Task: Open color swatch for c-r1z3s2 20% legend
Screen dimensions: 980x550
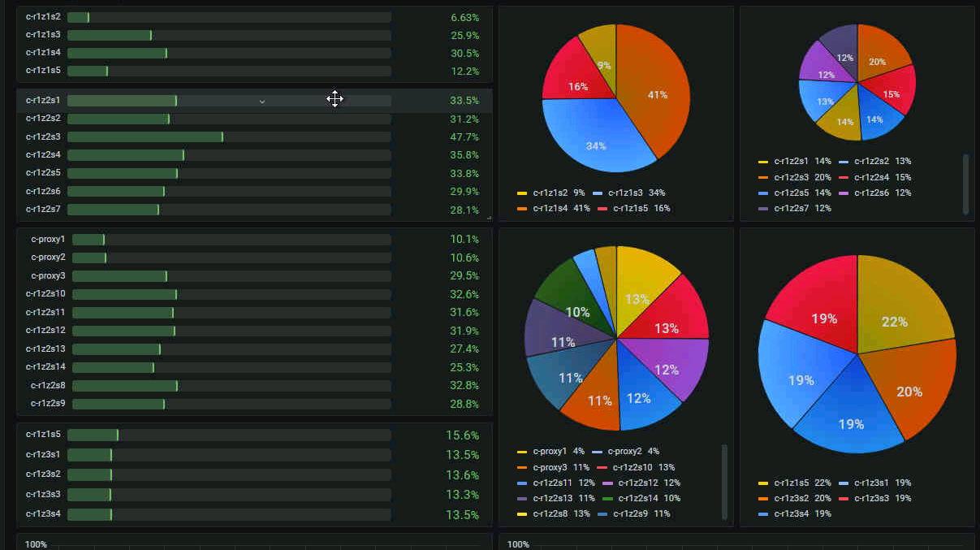Action: click(x=763, y=498)
